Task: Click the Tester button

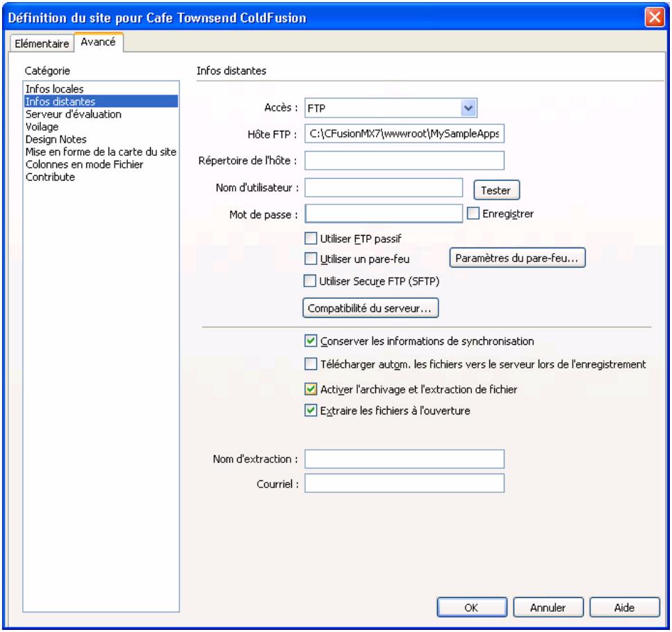Action: coord(496,190)
